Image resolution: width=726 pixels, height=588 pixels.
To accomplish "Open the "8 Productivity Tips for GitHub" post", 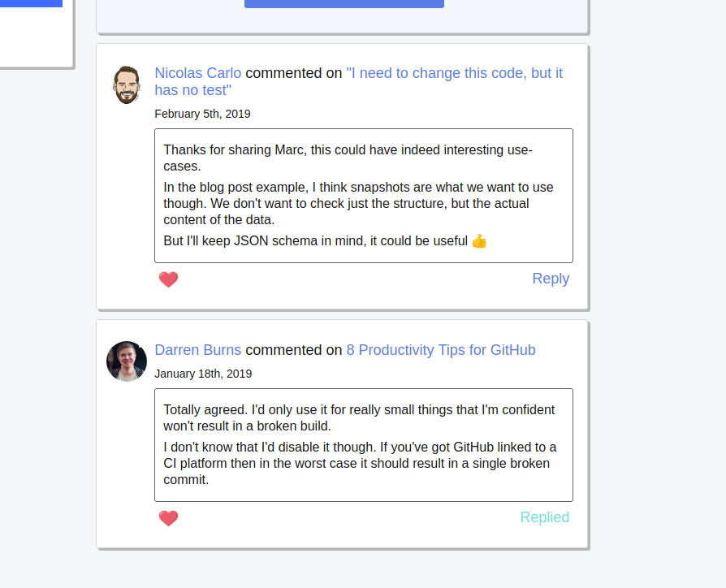I will click(441, 350).
